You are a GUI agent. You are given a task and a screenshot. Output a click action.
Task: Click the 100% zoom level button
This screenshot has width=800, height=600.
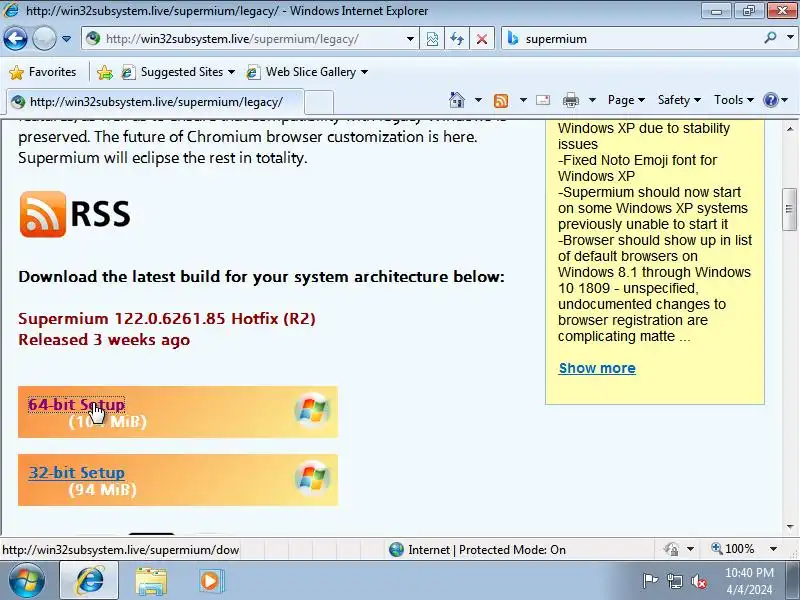coord(733,549)
